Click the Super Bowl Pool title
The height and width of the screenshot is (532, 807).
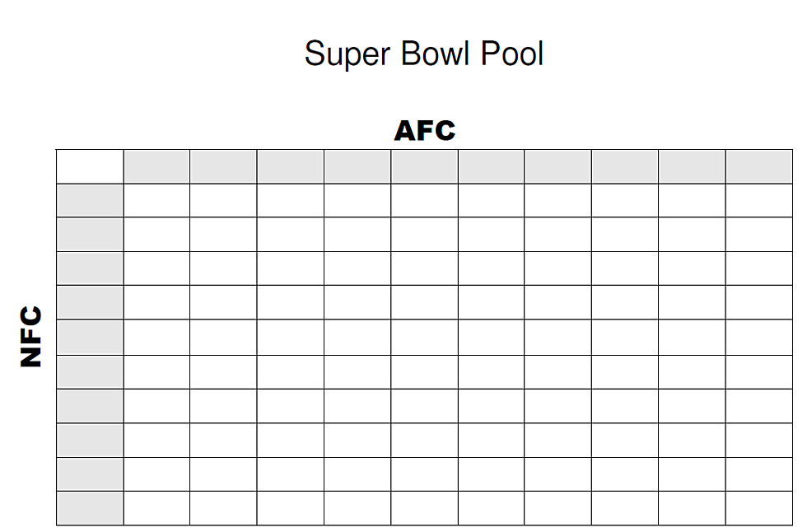click(423, 54)
